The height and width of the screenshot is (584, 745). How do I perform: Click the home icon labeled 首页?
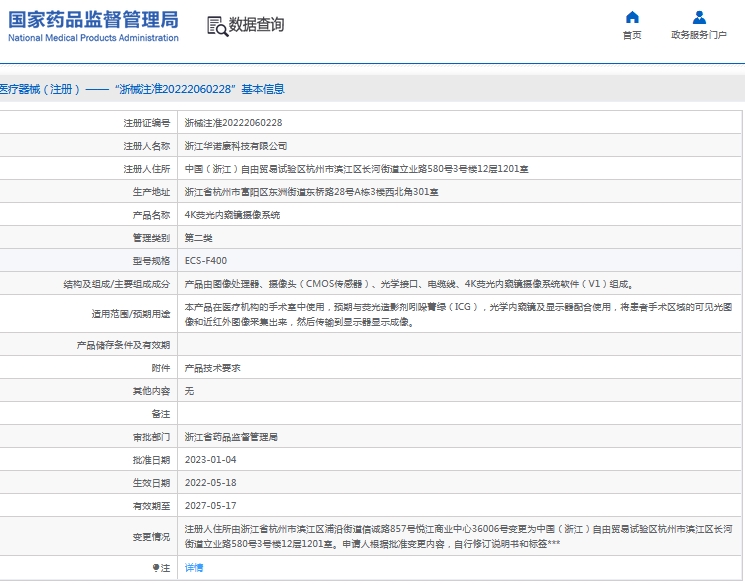[x=632, y=17]
